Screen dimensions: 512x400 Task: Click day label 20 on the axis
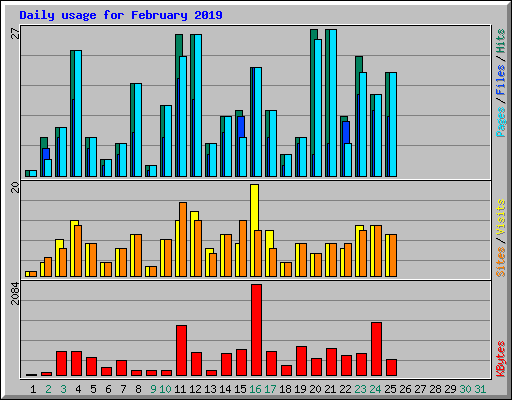[315, 389]
